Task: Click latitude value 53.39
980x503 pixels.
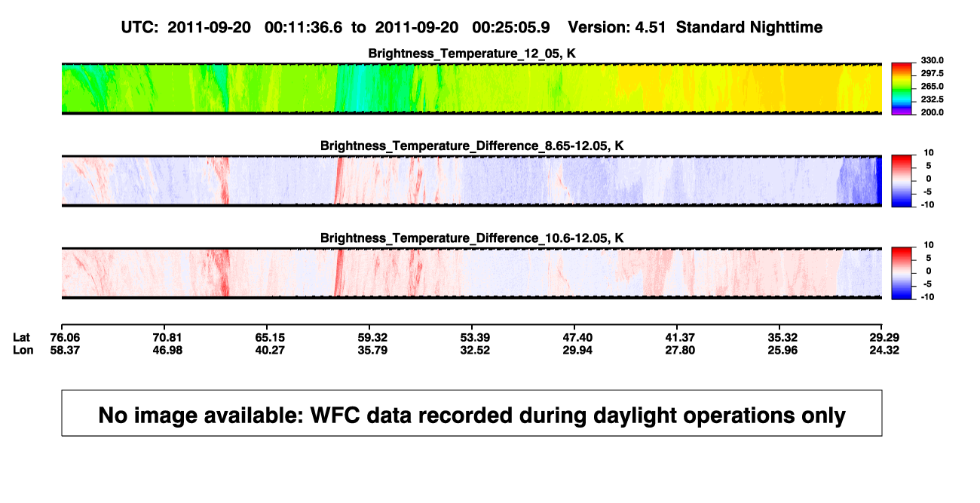Action: (475, 337)
